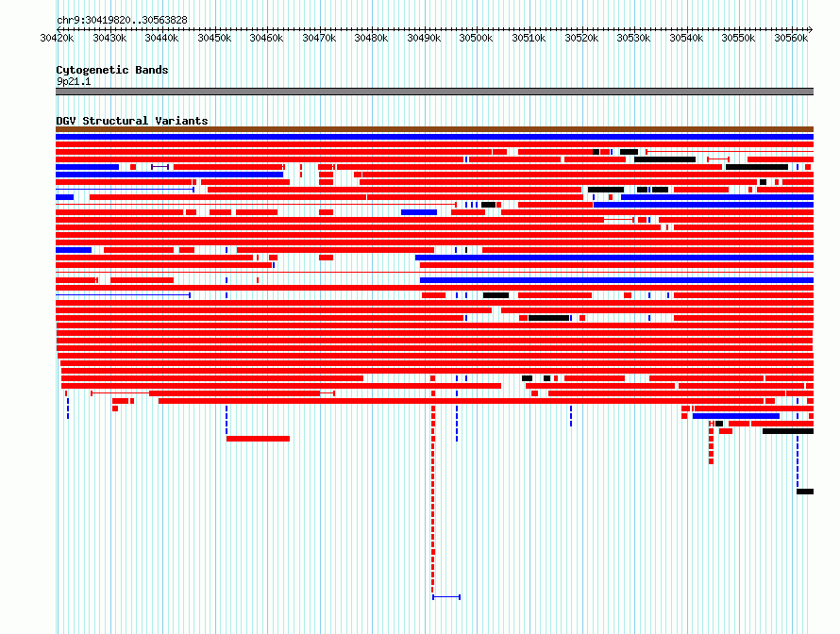Click the 30550k ruler label

[x=738, y=38]
